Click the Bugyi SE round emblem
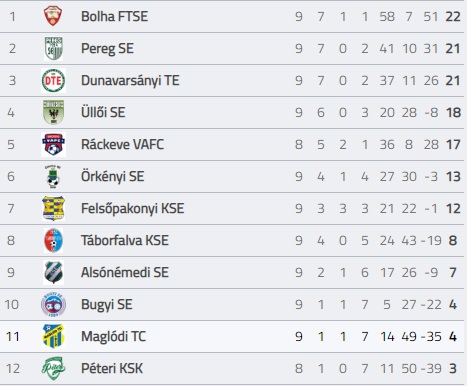The image size is (467, 386). click(x=53, y=304)
